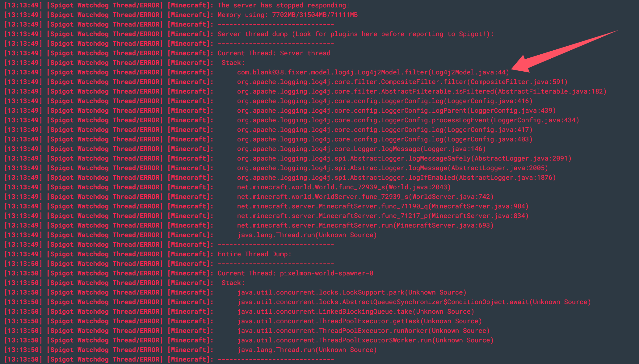639x364 pixels.
Task: Select the LoggerConfig.processLogEvent stack frame
Action: [x=408, y=120]
